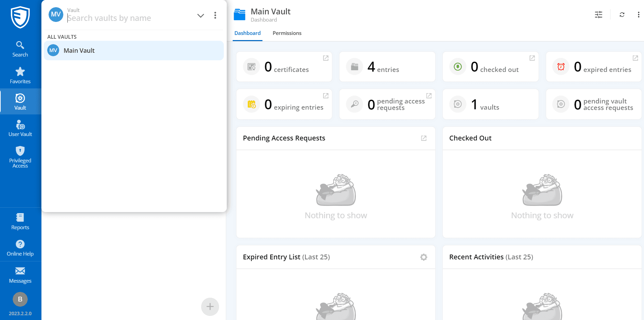
Task: Select the Dashboard tab
Action: coord(247,33)
